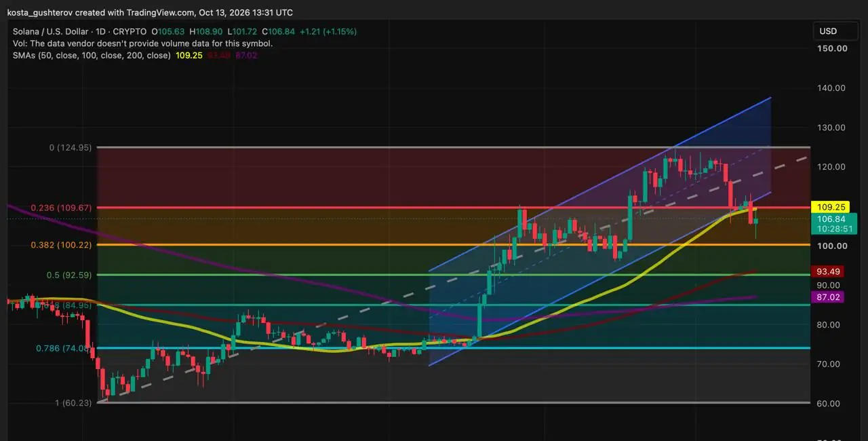Click the purple 87.02 tag on the price axis
868x441 pixels.
[x=829, y=296]
